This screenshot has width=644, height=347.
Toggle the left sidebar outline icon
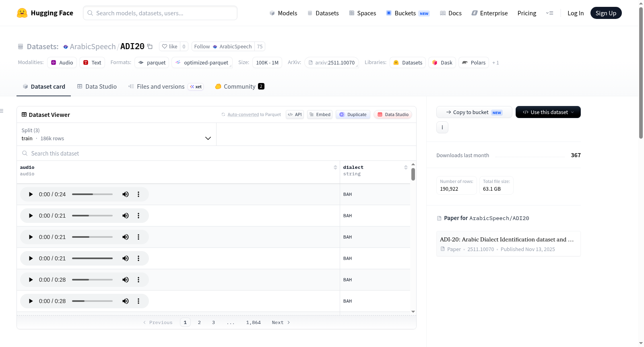(2, 111)
